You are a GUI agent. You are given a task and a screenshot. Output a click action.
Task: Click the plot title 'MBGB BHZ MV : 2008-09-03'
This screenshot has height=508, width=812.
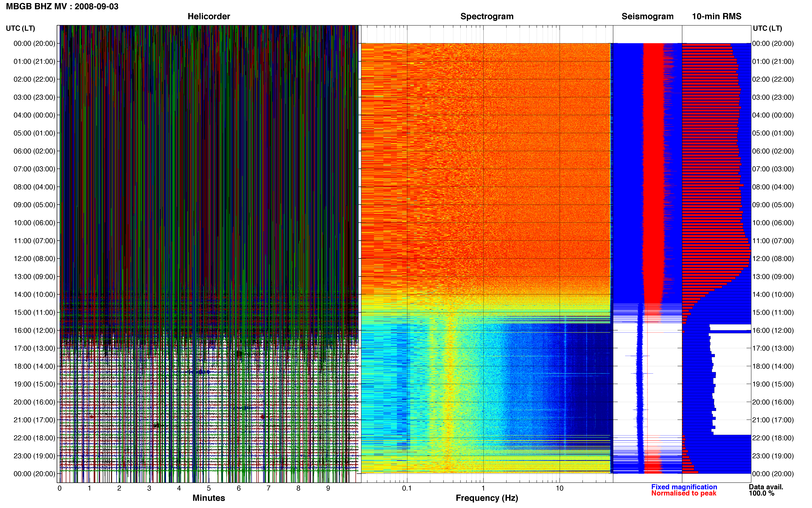click(62, 6)
